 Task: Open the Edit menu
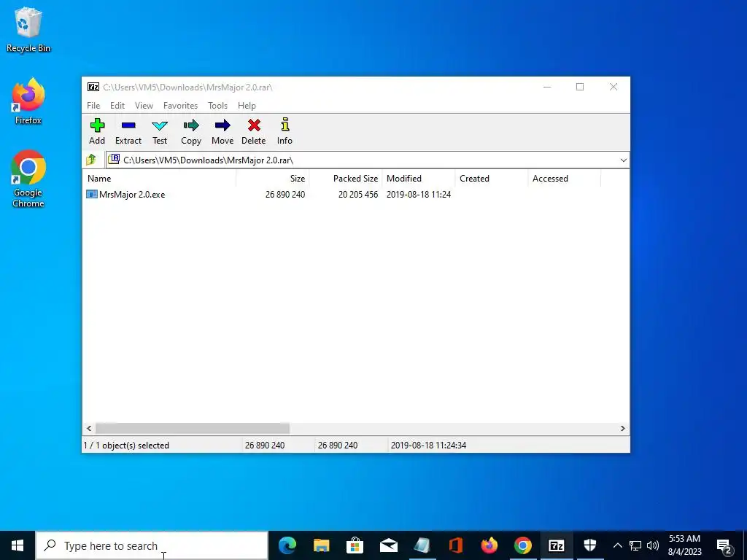(117, 106)
